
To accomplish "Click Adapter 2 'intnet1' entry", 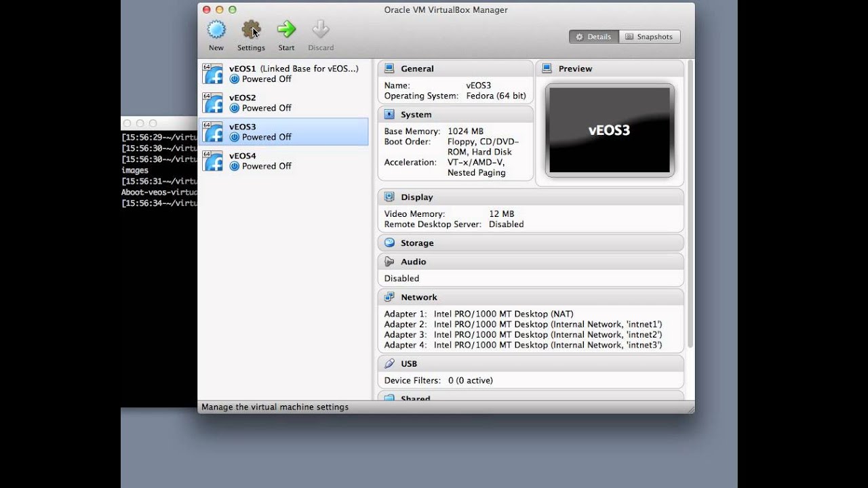I will point(523,324).
